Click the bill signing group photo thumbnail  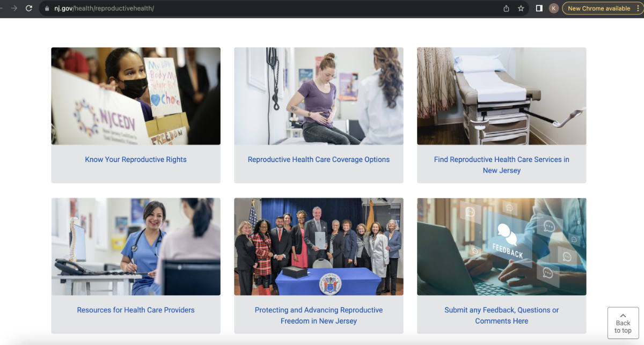pyautogui.click(x=319, y=247)
